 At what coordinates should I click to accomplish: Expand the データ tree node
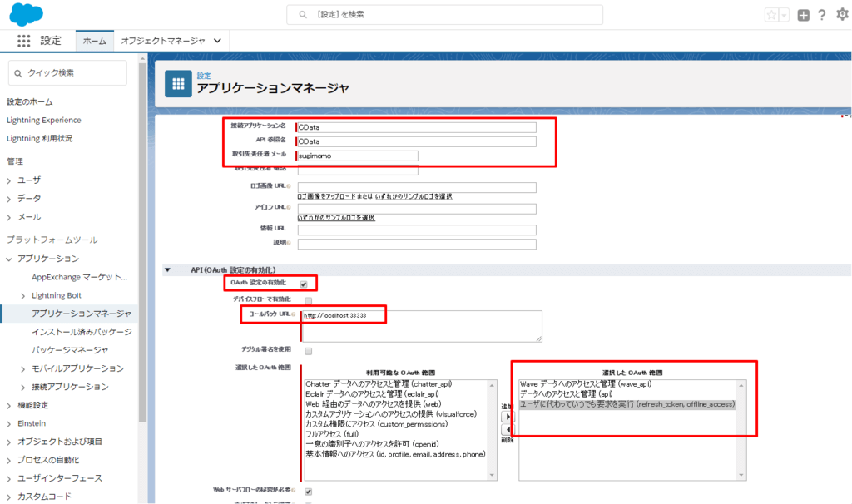click(x=8, y=199)
